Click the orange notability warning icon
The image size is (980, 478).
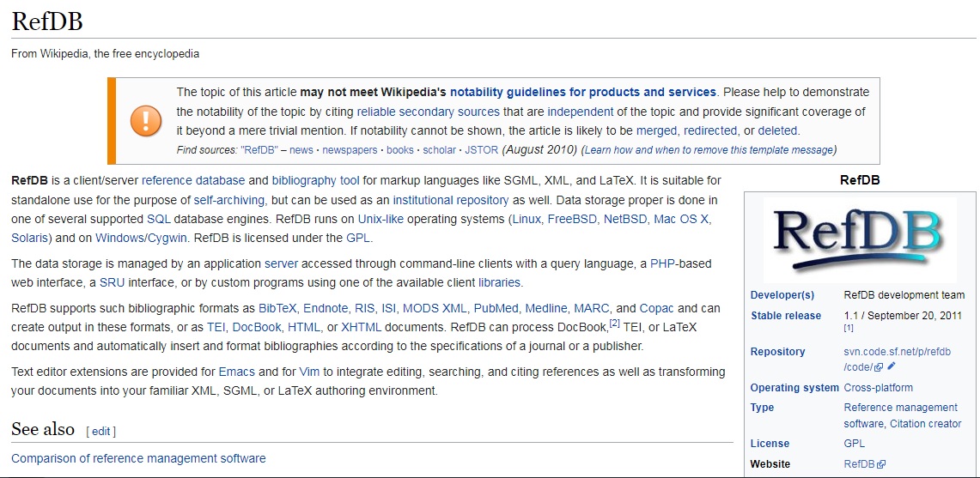146,121
